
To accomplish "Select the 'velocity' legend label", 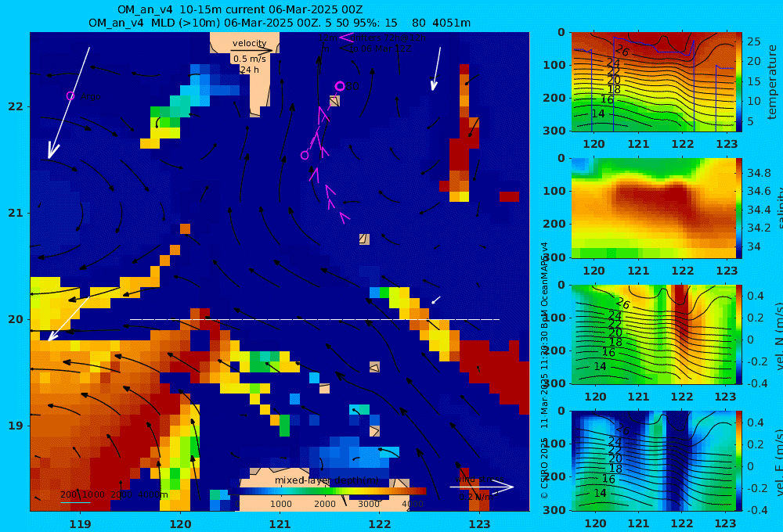I will [249, 43].
